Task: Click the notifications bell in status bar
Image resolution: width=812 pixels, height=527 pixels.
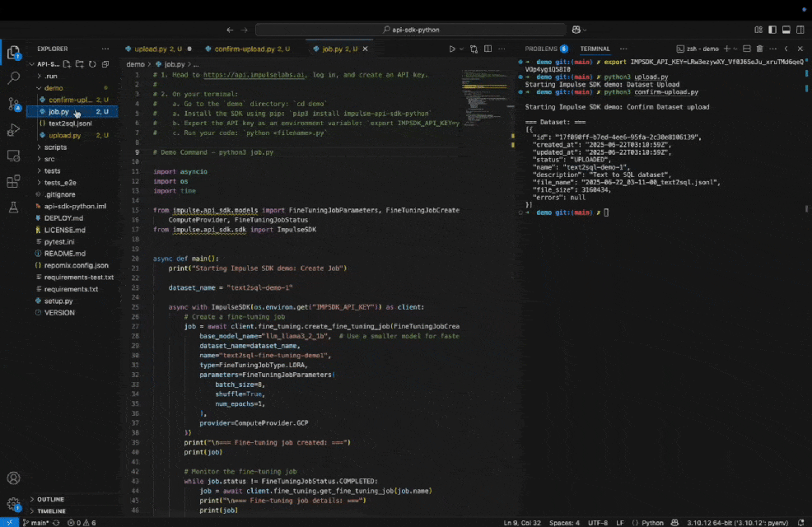Action: tap(801, 523)
